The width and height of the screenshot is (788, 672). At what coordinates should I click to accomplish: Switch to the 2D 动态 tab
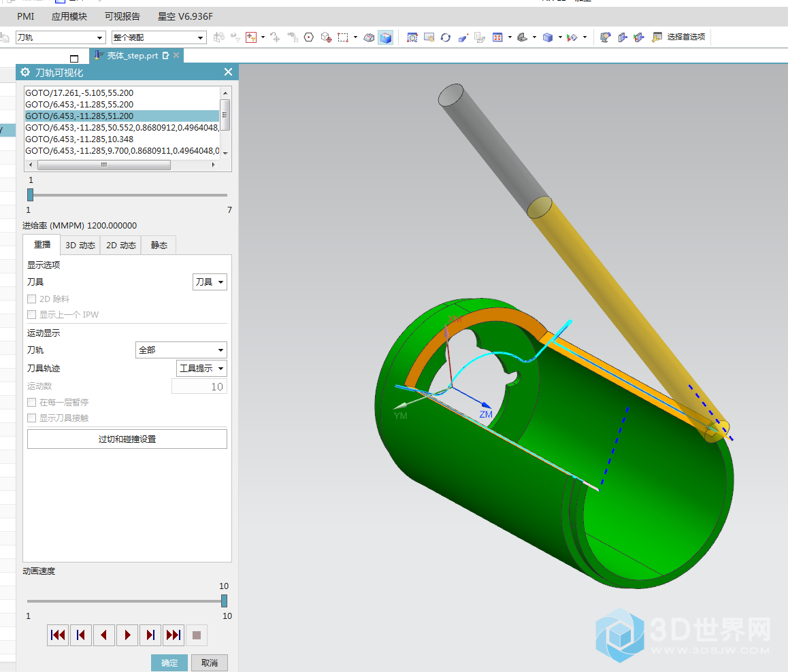coord(121,245)
